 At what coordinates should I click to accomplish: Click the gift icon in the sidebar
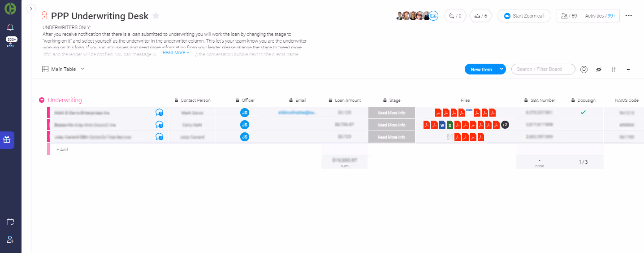tap(7, 140)
